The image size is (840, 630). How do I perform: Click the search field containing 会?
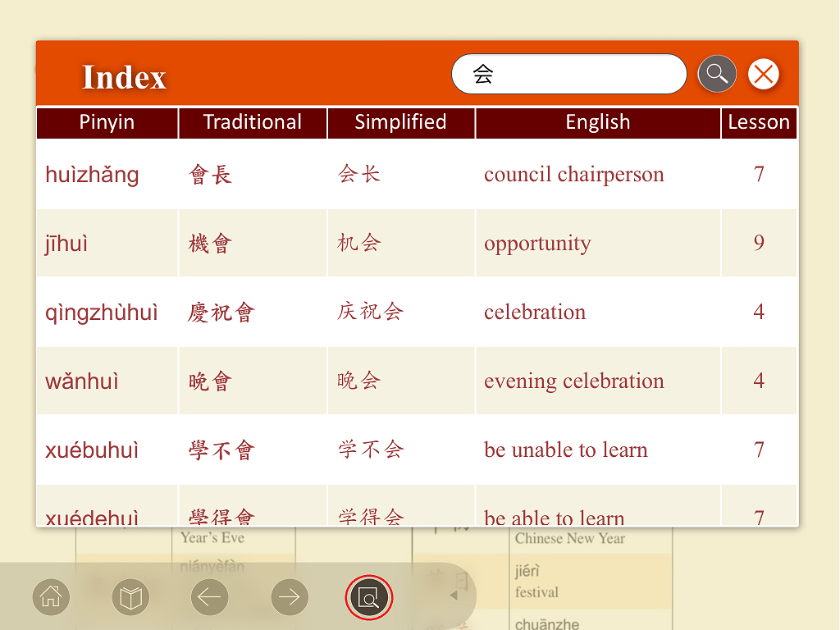568,75
